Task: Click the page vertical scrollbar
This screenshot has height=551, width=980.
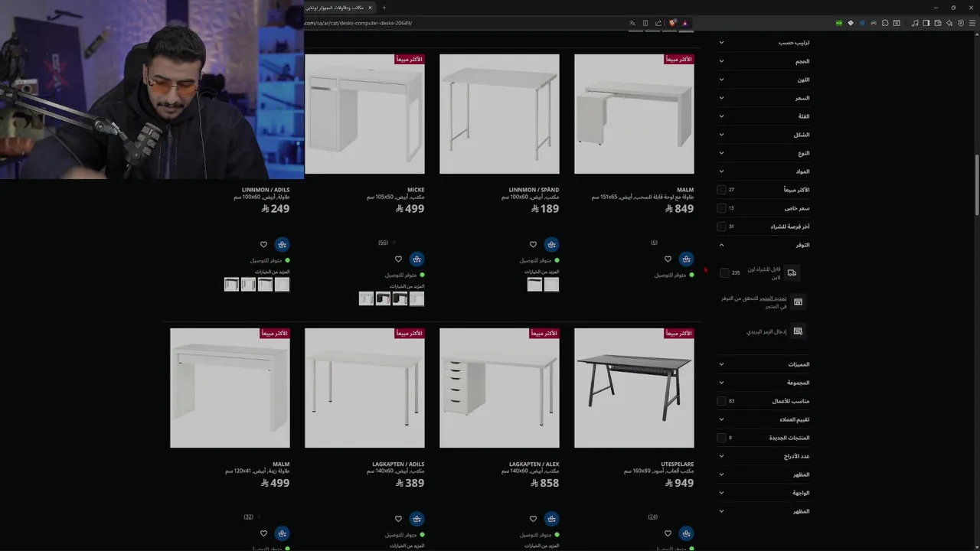Action: (x=977, y=184)
